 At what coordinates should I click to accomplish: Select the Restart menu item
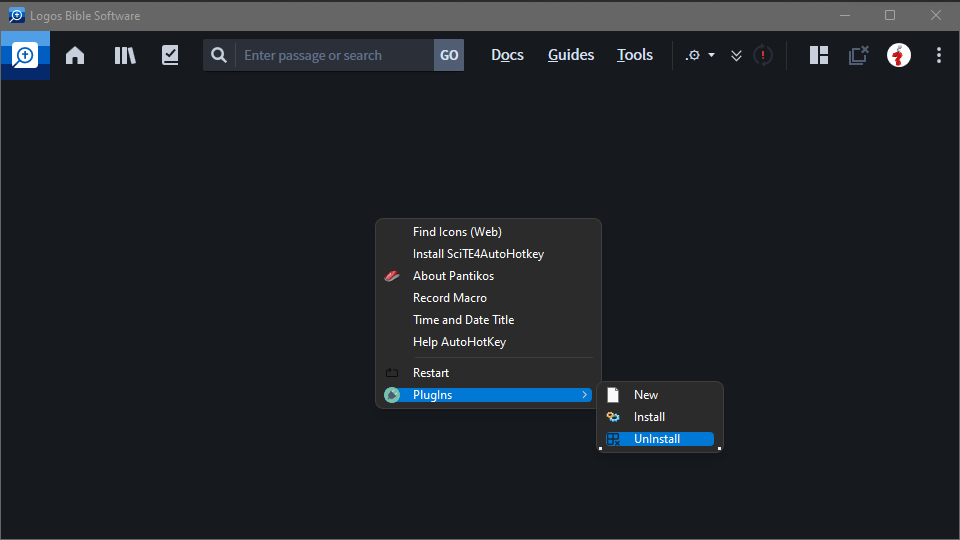[x=488, y=373]
